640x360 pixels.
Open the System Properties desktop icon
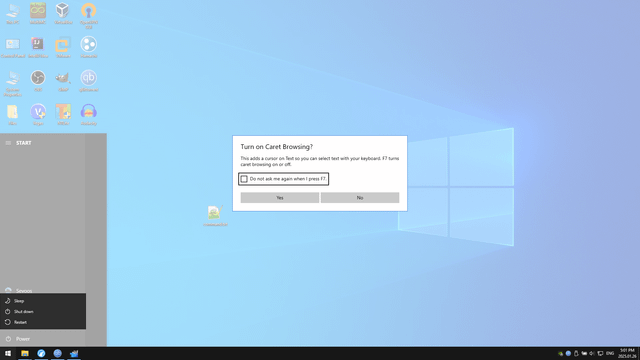(x=13, y=83)
